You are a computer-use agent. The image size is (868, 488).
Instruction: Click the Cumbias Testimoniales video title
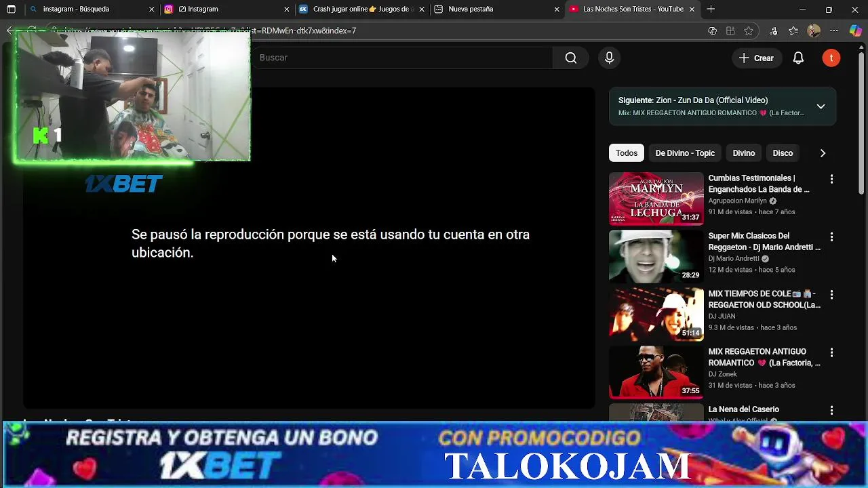tap(759, 184)
